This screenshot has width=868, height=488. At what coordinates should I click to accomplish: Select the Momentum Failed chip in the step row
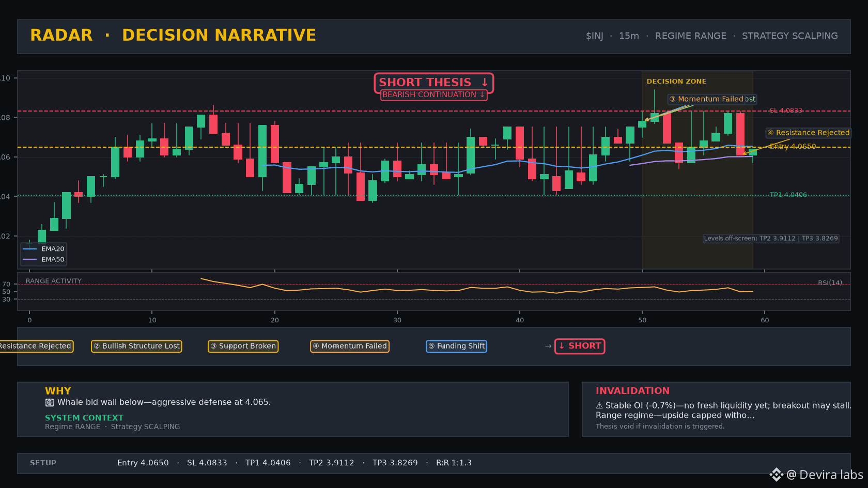coord(350,346)
